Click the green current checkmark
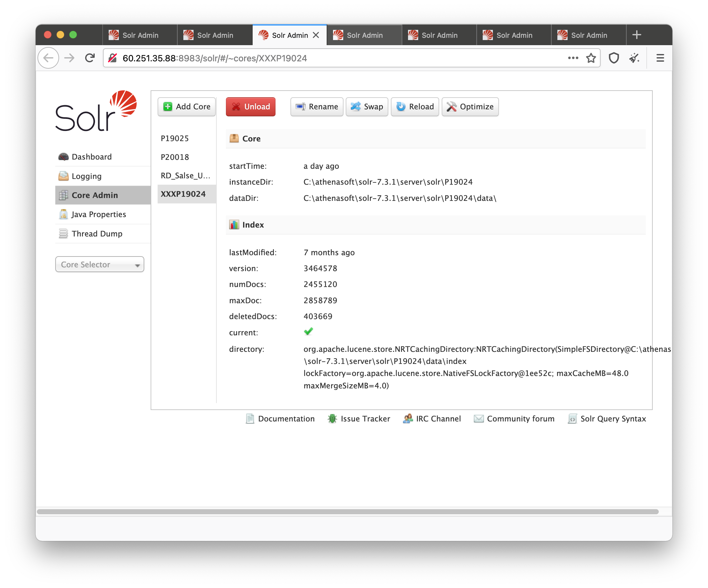This screenshot has width=708, height=588. 308,332
